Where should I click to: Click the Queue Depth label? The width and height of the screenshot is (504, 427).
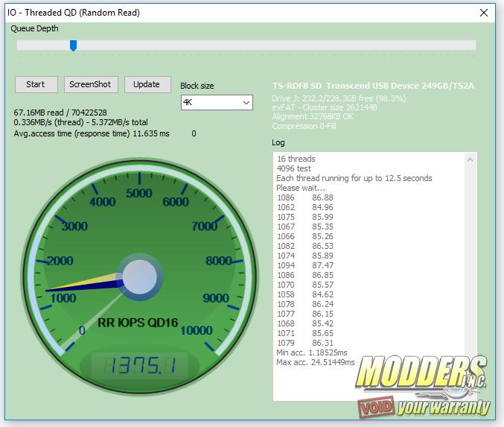coord(34,28)
